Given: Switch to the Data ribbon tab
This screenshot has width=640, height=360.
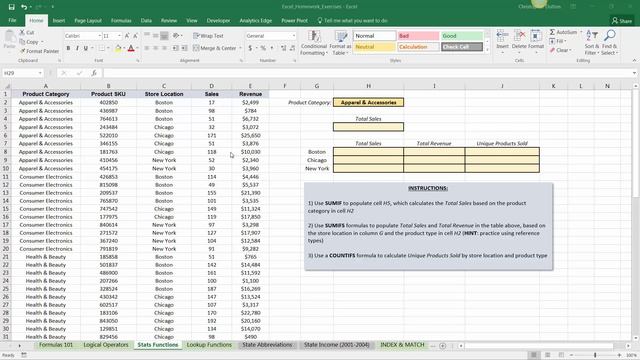Looking at the screenshot, I should [x=146, y=20].
